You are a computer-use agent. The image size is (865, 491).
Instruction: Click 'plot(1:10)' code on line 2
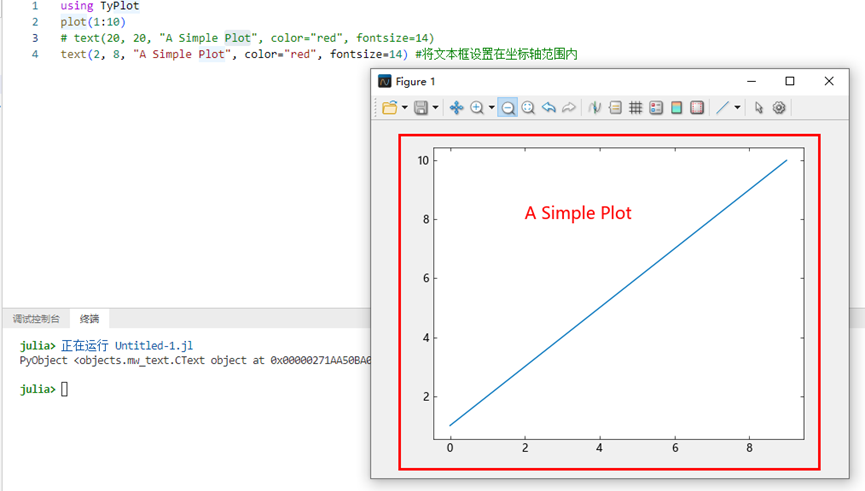(93, 22)
